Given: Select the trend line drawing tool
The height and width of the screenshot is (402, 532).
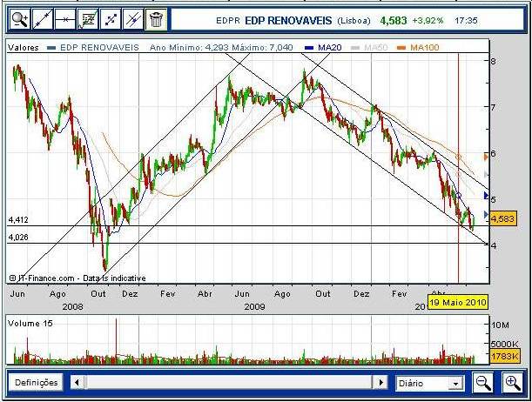Looking at the screenshot, I should (43, 20).
